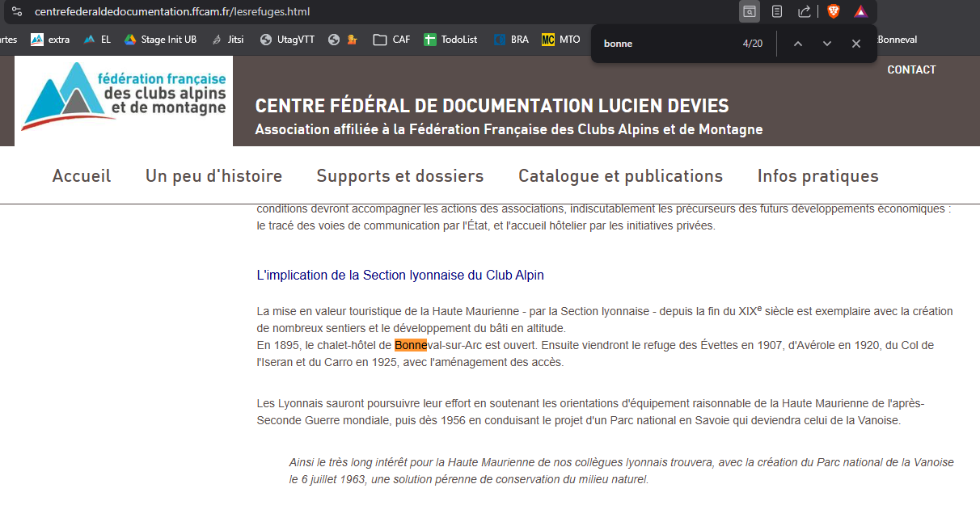Click the site info icon in address bar

coord(16,11)
